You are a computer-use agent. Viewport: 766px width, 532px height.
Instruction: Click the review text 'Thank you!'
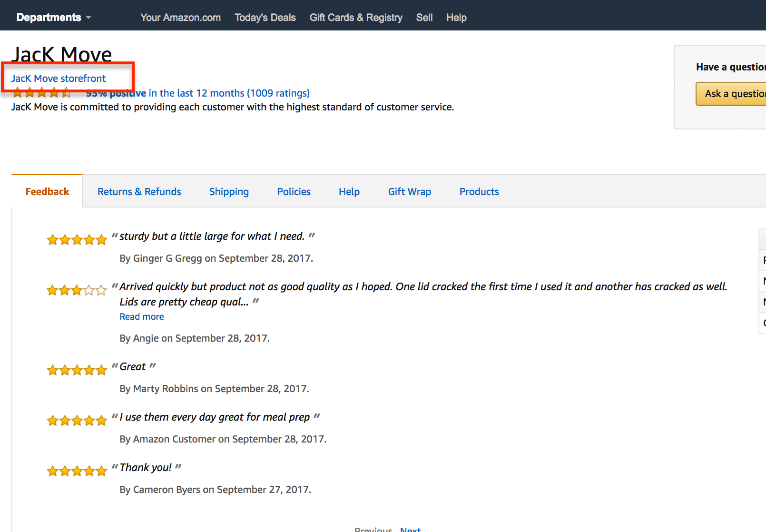[146, 468]
